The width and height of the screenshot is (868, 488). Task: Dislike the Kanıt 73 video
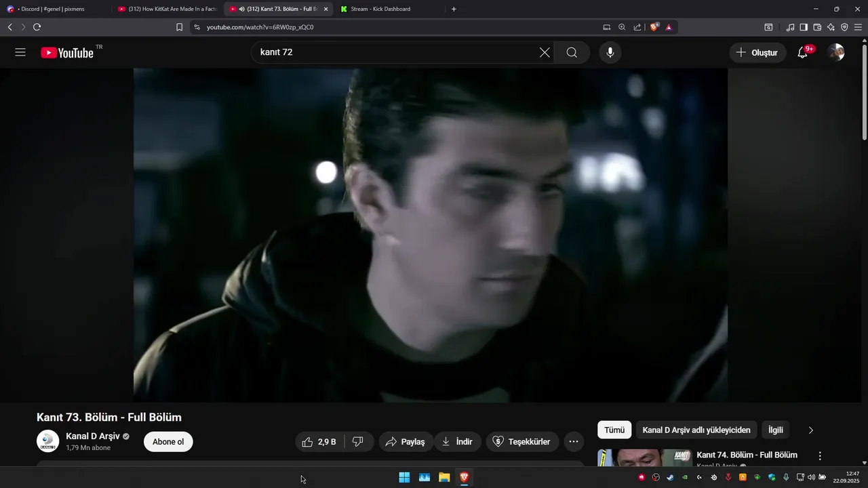pos(359,442)
